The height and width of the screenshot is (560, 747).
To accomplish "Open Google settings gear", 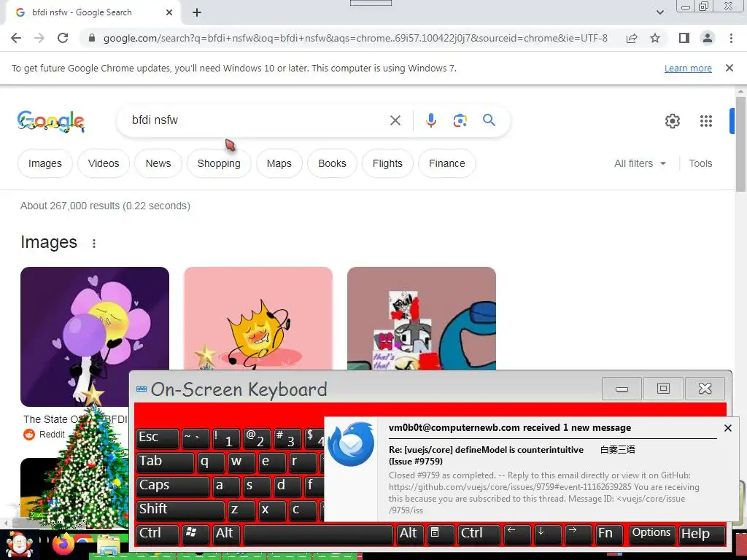I will point(672,121).
